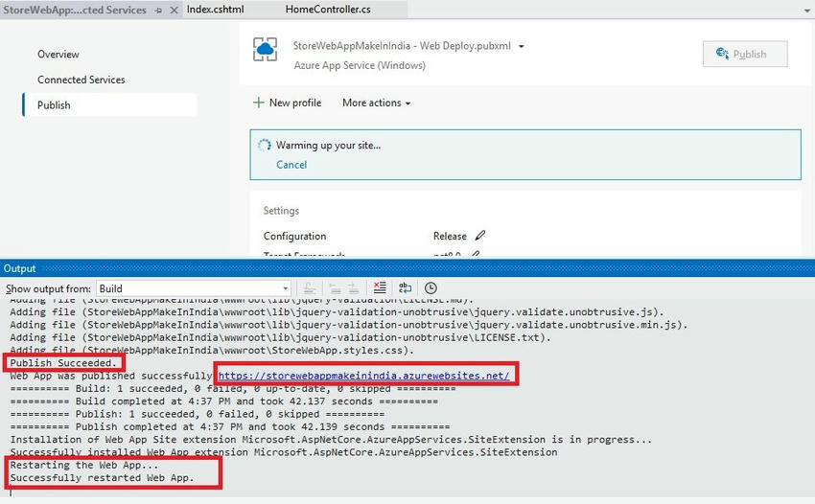Viewport: 815px width, 504px height.
Task: Click the Clear All output icon
Action: [x=380, y=287]
